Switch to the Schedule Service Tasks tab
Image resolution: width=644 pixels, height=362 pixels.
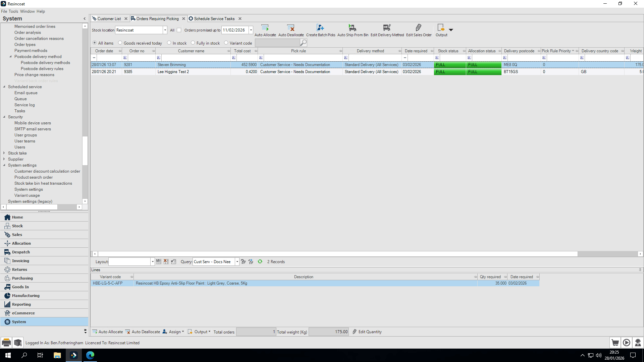click(214, 19)
